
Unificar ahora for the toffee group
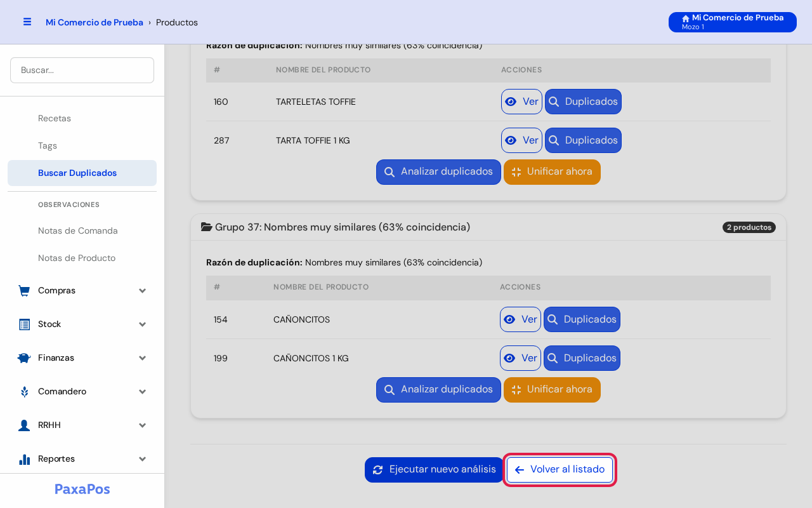552,172
